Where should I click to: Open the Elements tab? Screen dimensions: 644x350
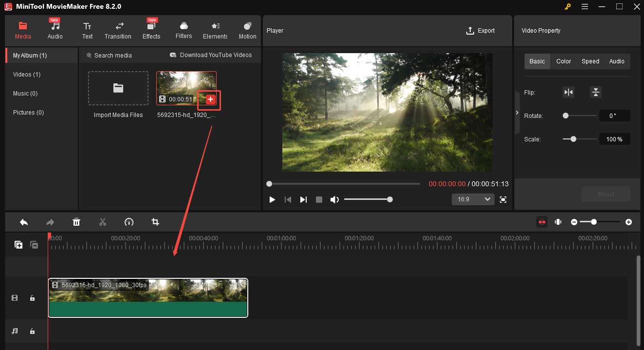[215, 30]
